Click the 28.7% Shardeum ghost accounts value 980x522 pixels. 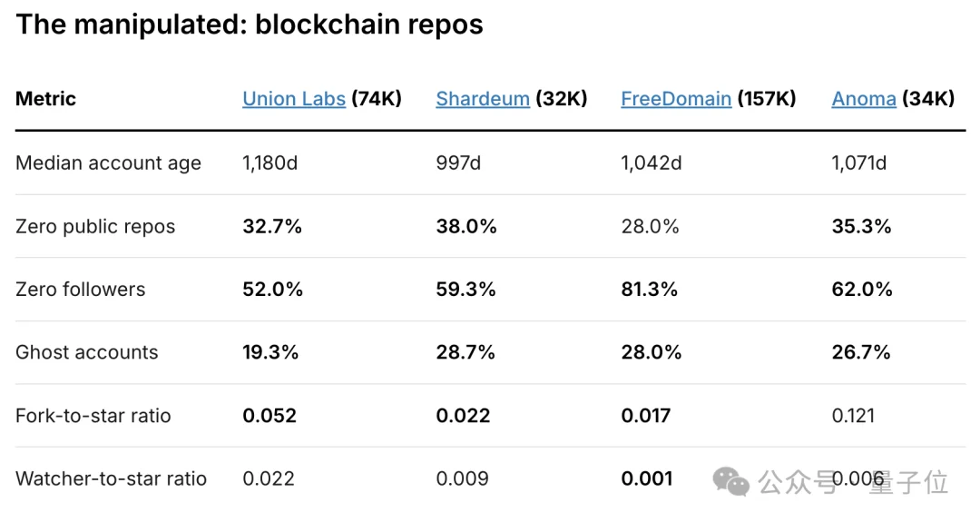[x=465, y=352]
